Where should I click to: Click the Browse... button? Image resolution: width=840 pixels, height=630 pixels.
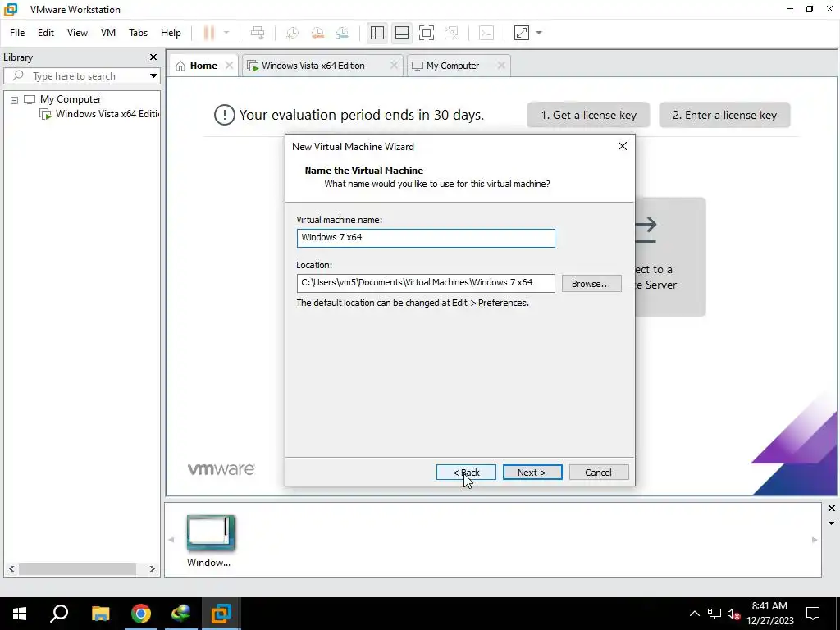pos(591,283)
